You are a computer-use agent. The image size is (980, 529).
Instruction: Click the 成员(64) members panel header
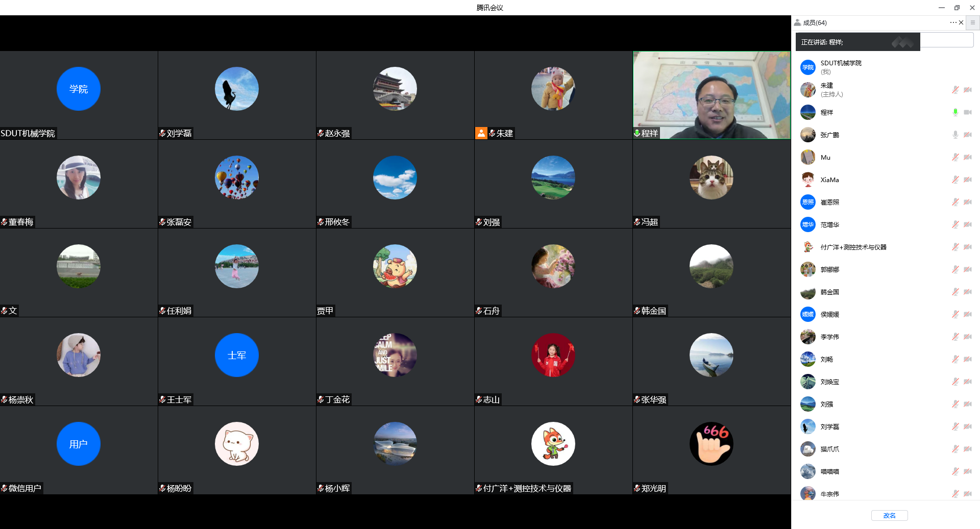(815, 22)
